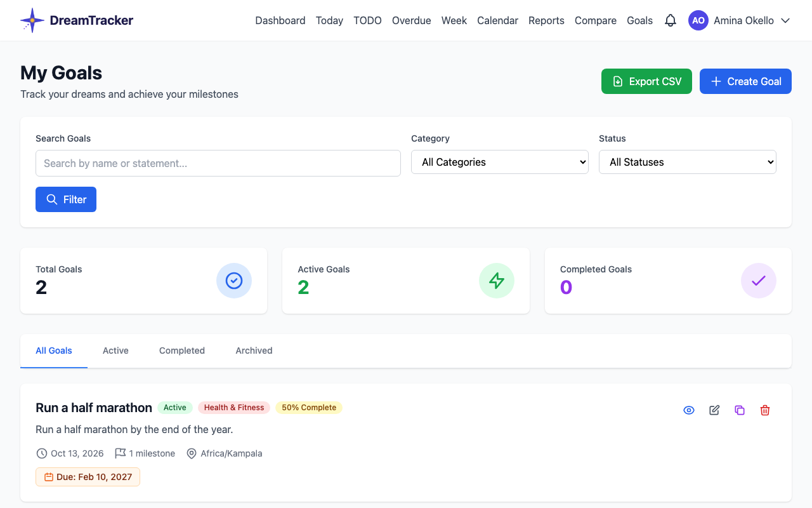Expand the Amina Okello user menu chevron
812x508 pixels.
(785, 20)
